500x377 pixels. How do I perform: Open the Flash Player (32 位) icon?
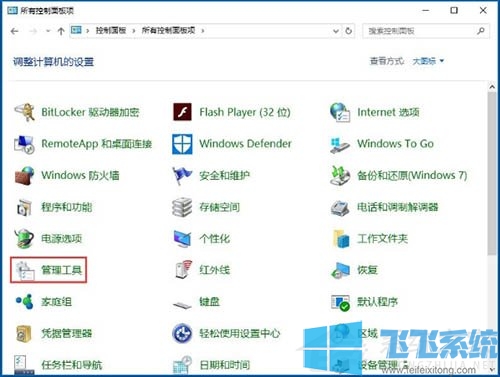pos(182,112)
